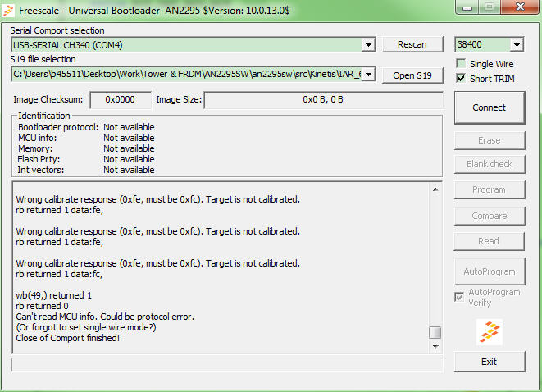Viewport: 542px width, 392px height.
Task: Click "Can't read MCU info" log line
Action: click(105, 317)
